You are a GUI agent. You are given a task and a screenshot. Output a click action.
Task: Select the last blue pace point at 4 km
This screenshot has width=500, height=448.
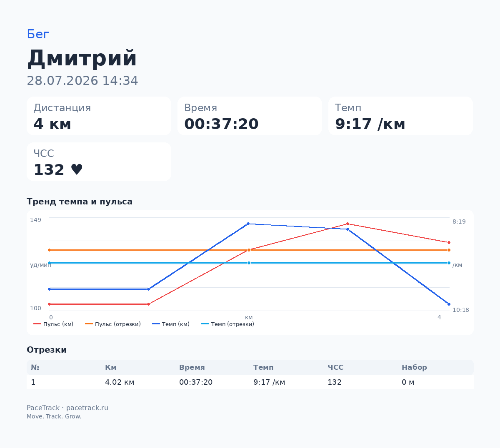(449, 304)
